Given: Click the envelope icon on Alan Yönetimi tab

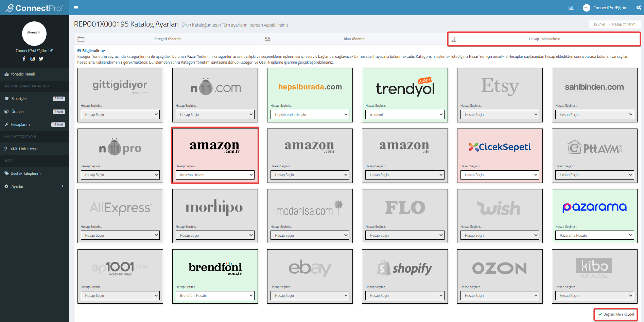Looking at the screenshot, I should (267, 39).
